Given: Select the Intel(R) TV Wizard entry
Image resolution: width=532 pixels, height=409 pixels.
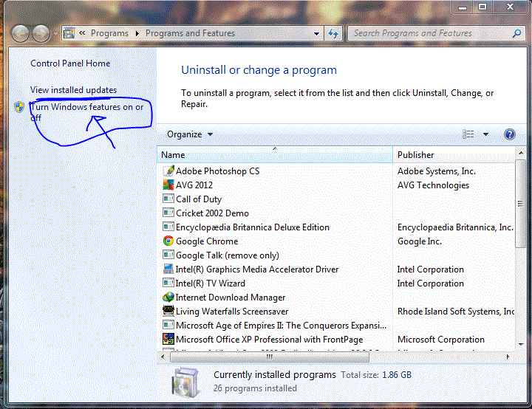Looking at the screenshot, I should point(210,283).
